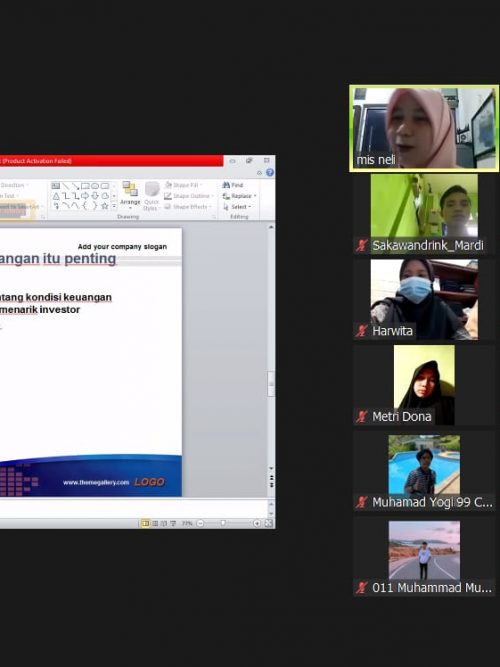Switch to Slide Sorter view icon
The width and height of the screenshot is (500, 667).
155,523
